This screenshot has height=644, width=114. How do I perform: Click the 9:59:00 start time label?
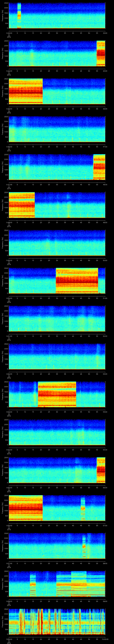point(9,639)
